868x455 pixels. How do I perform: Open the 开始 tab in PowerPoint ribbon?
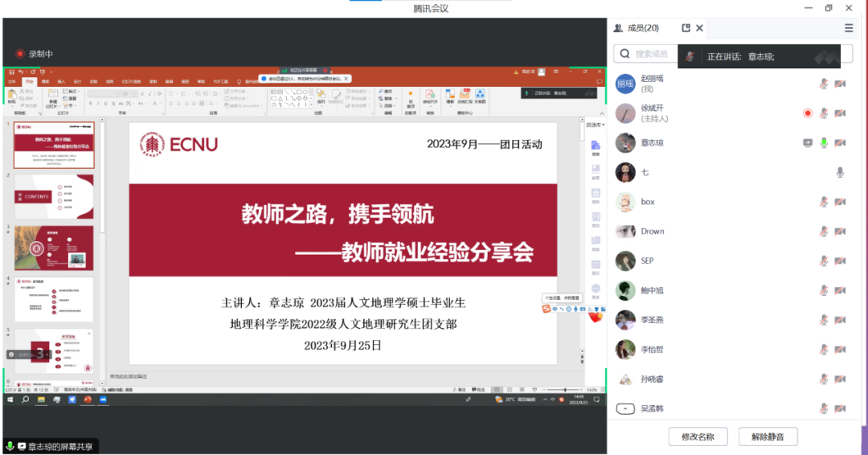tap(29, 82)
